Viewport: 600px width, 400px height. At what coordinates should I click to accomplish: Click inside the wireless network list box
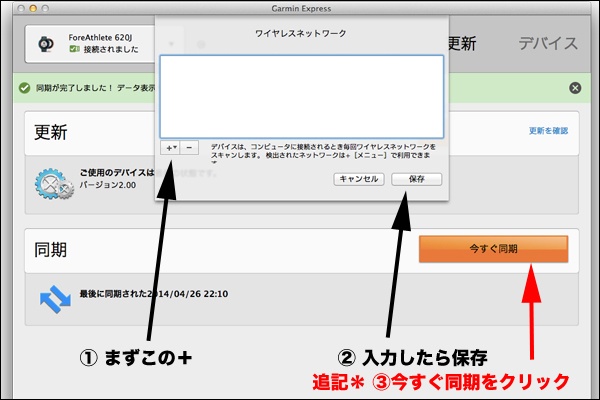point(302,96)
